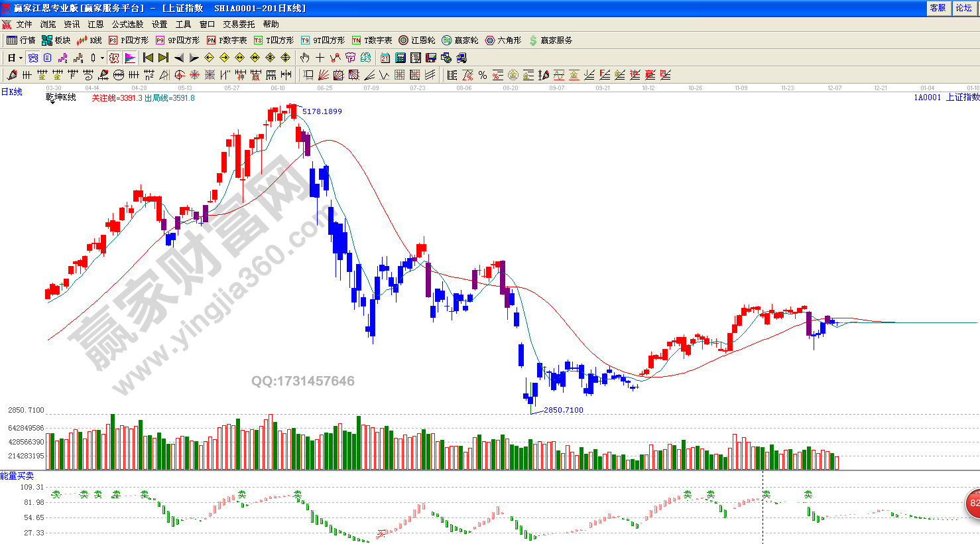Select the crosshair cursor tool
This screenshot has height=544, width=980.
click(x=320, y=58)
